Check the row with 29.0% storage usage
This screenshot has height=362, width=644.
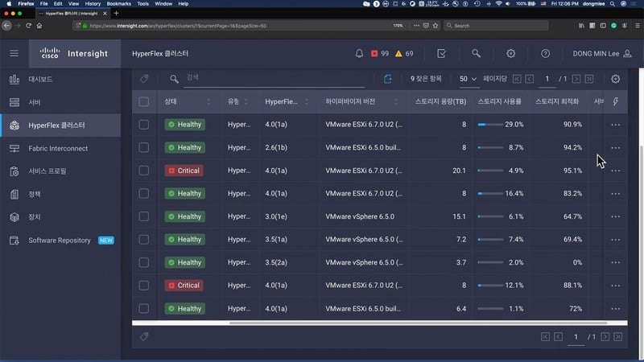coord(144,125)
